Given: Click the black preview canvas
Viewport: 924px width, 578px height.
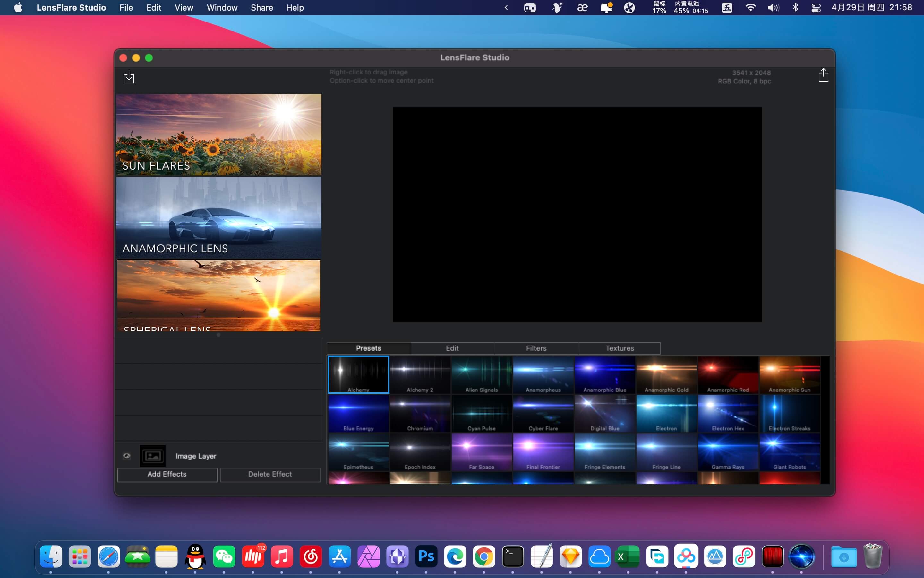Looking at the screenshot, I should point(577,214).
